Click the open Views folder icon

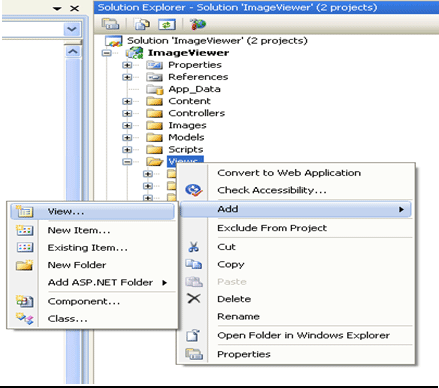coord(155,162)
